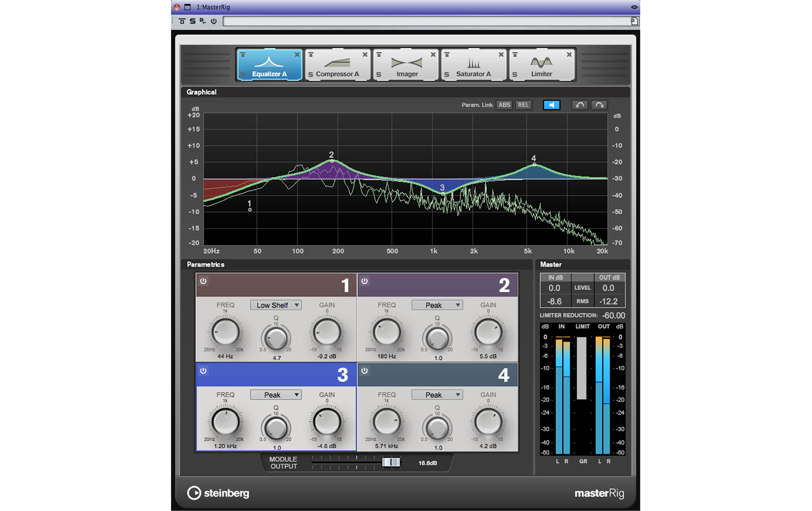Viewport: 812px width, 511px height.
Task: Click band 1 frequency value 44 Hz
Action: coord(225,356)
